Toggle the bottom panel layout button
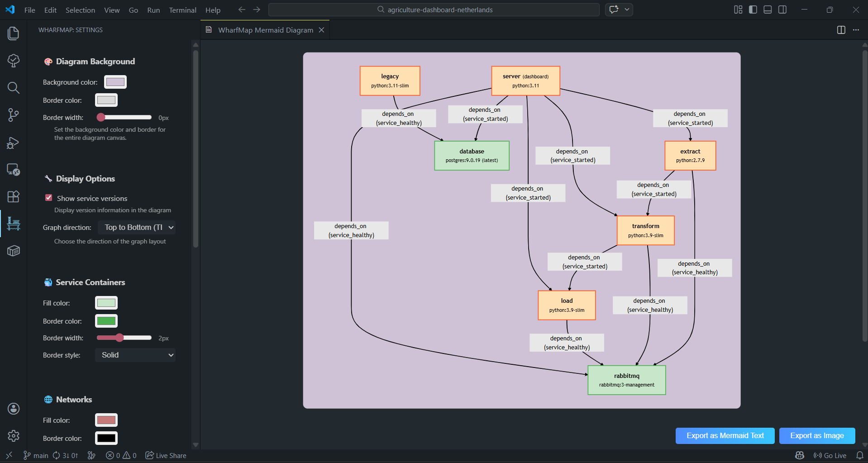The width and height of the screenshot is (868, 463). [x=768, y=10]
